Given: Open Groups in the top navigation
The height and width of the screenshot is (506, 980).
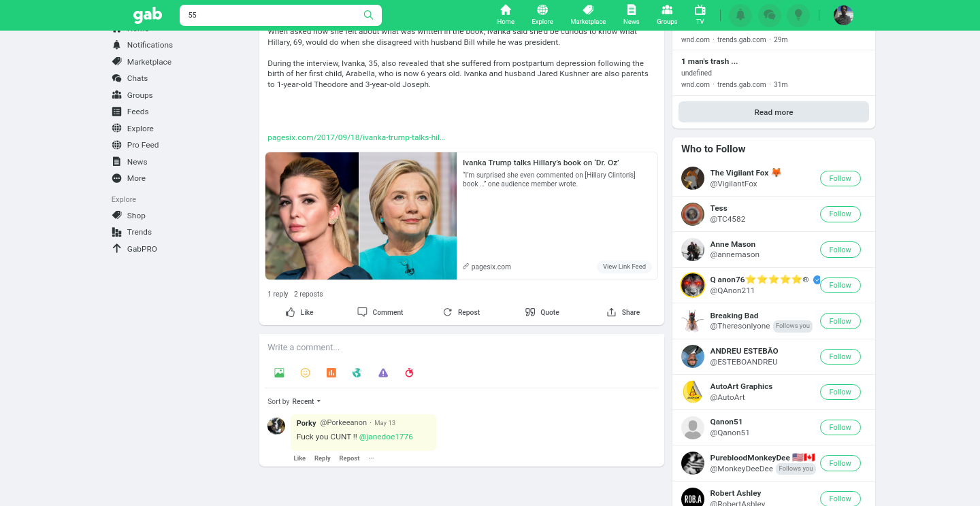Looking at the screenshot, I should (667, 15).
